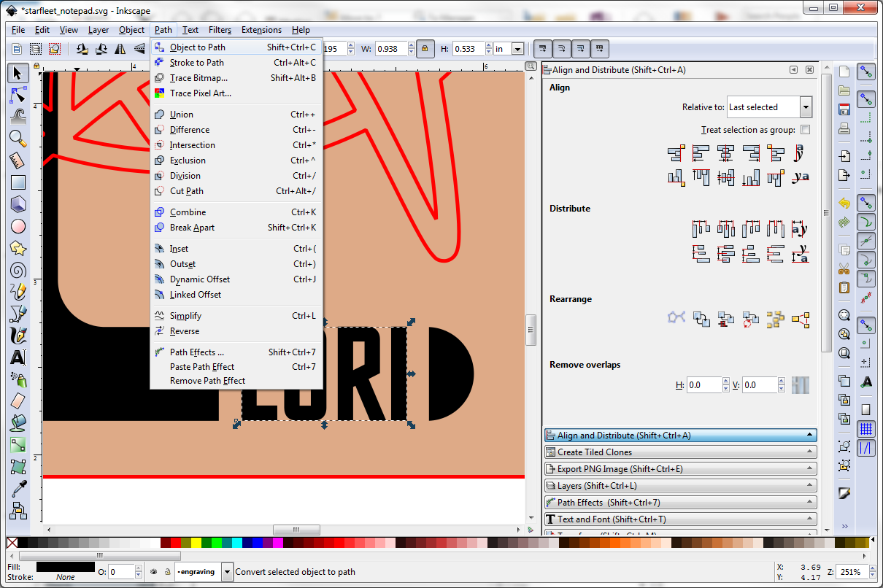Select the Measure ruler tool
This screenshot has height=588, width=883.
(x=18, y=160)
